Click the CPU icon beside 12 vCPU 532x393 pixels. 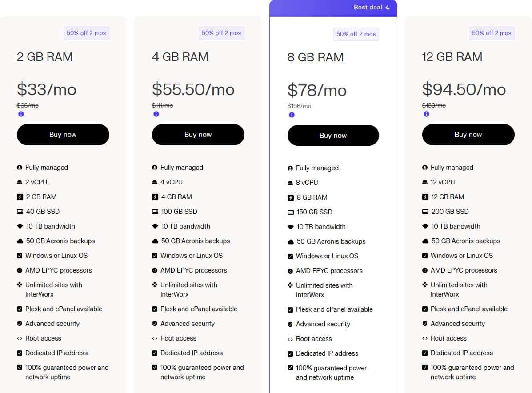click(x=425, y=182)
